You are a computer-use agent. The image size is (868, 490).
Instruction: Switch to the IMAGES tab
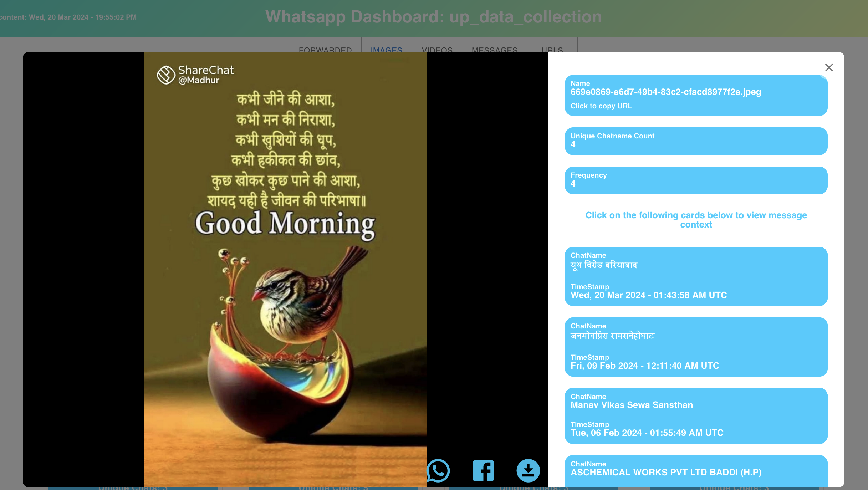(x=386, y=49)
